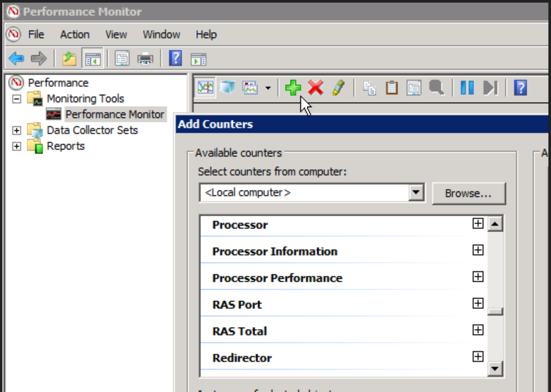Click the Browse... button
Image resolution: width=551 pixels, height=392 pixels.
coord(468,193)
